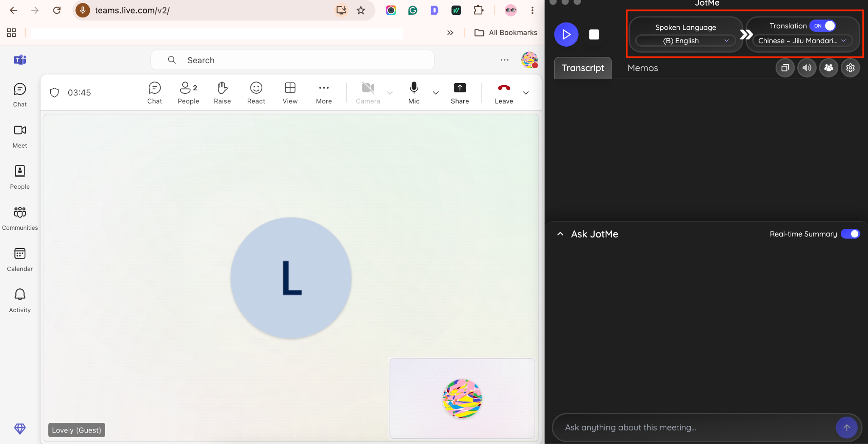Start JotMe recording with play button
868x444 pixels.
pyautogui.click(x=566, y=34)
